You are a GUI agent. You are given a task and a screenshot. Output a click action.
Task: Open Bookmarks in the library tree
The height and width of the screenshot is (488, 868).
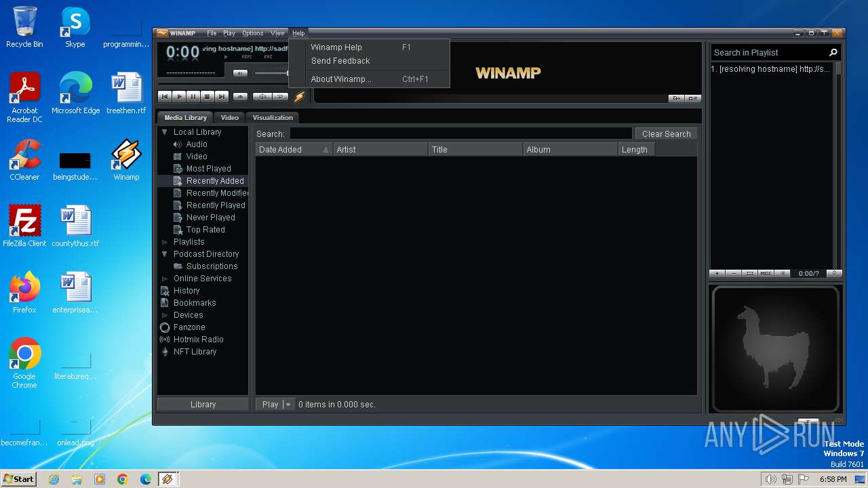(x=195, y=303)
